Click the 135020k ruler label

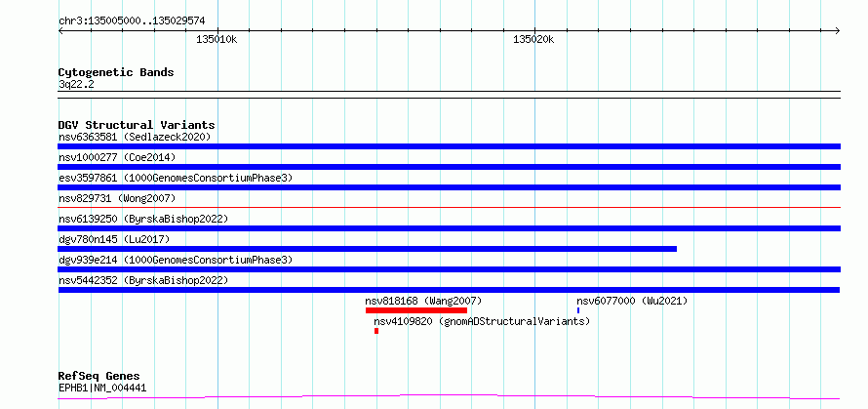(x=533, y=40)
